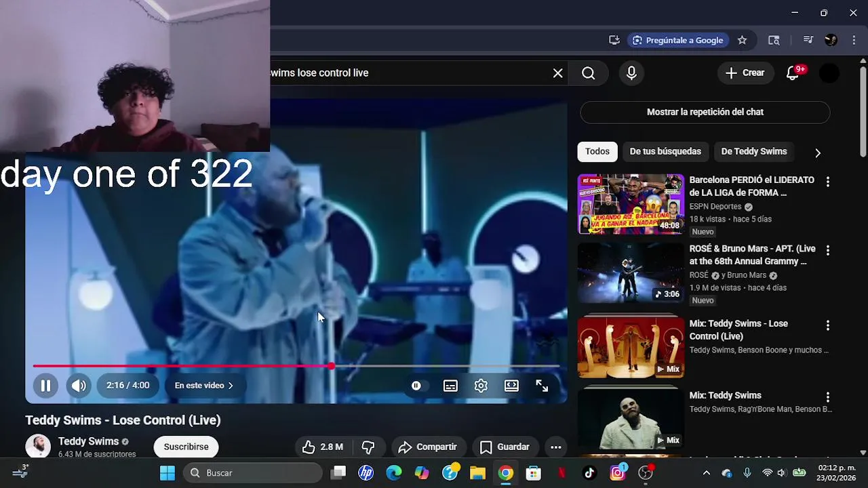This screenshot has width=868, height=488.
Task: Open Microsoft Store from taskbar
Action: 534,473
